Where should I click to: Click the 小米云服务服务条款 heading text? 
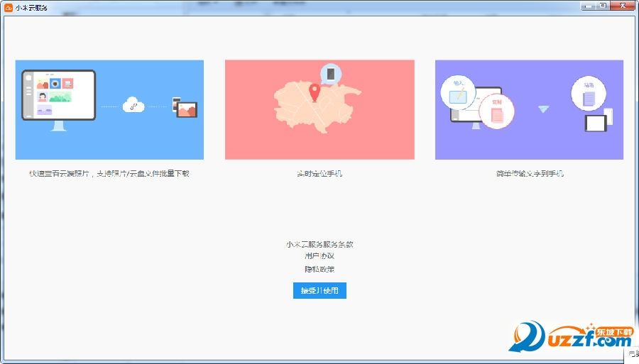pos(319,244)
